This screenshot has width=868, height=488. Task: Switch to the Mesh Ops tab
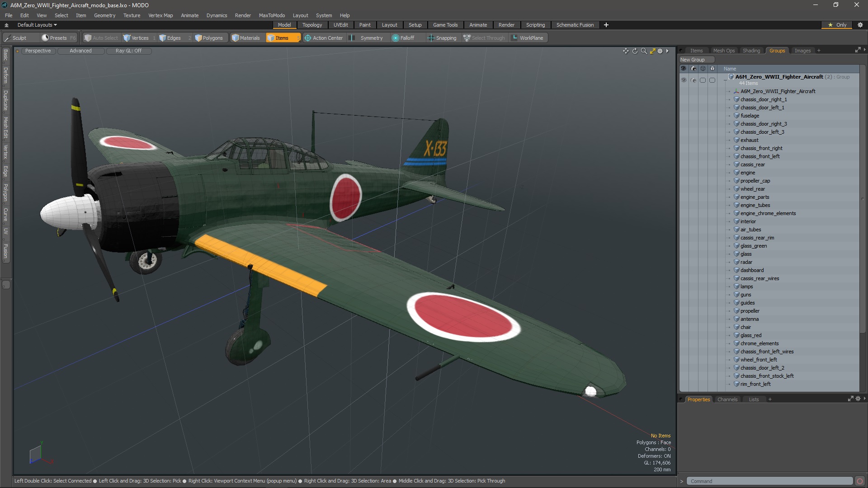click(724, 51)
